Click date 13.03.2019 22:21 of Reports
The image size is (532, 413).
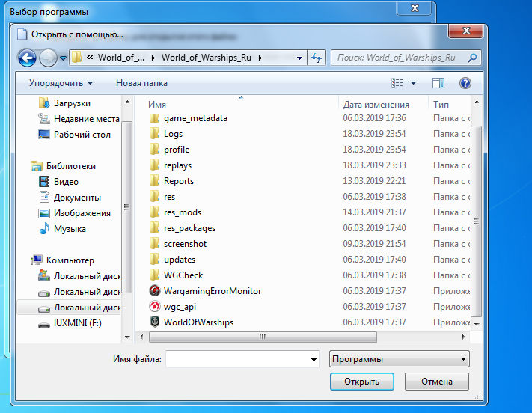374,181
